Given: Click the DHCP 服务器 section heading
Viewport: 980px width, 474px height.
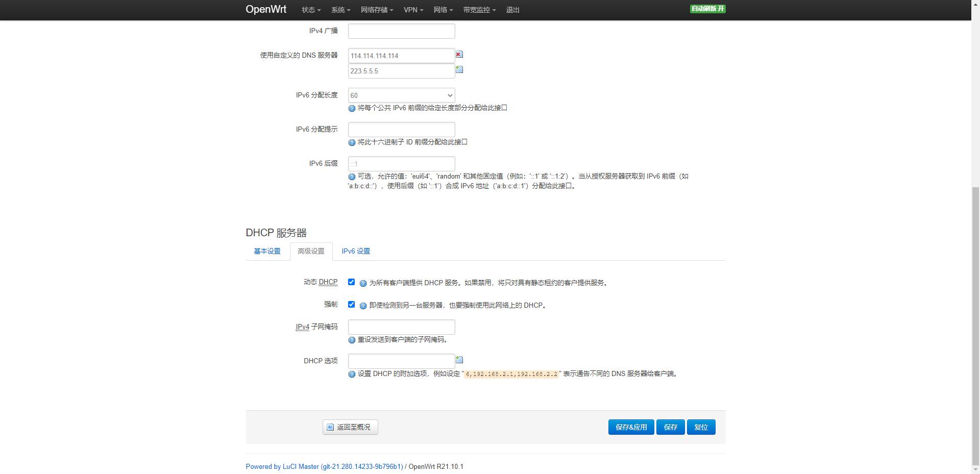Looking at the screenshot, I should point(276,233).
